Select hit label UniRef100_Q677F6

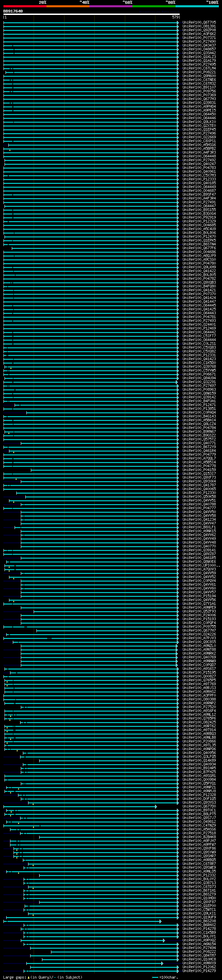[x=199, y=248]
